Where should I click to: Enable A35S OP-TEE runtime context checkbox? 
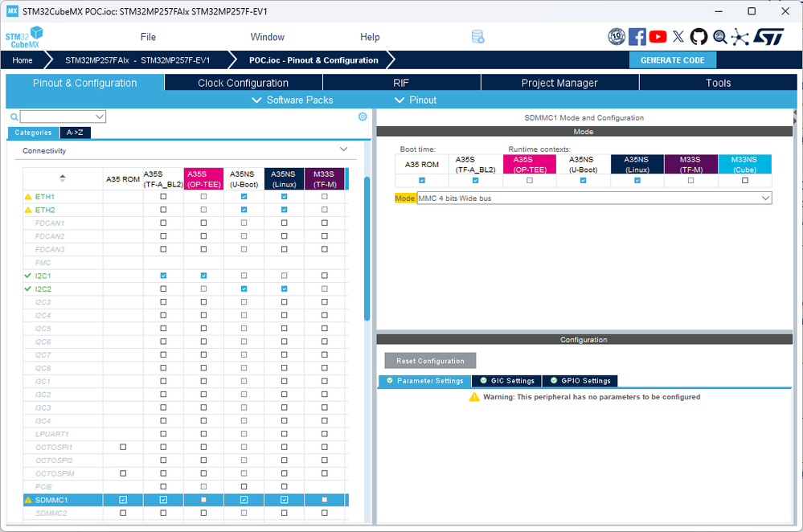point(530,180)
